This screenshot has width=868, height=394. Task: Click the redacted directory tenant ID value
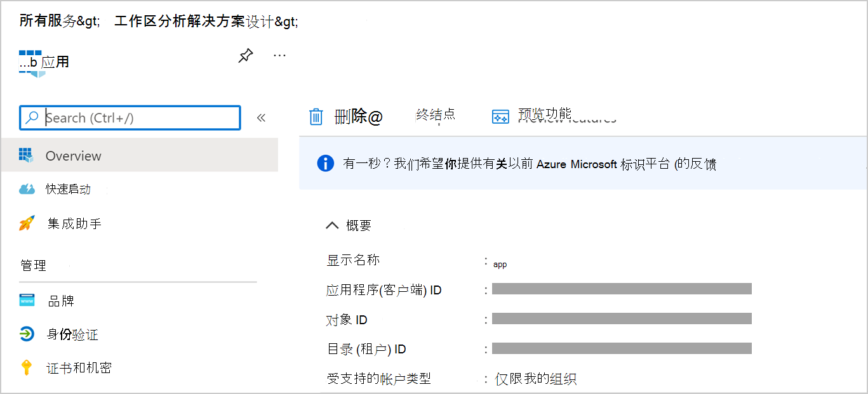coord(622,348)
